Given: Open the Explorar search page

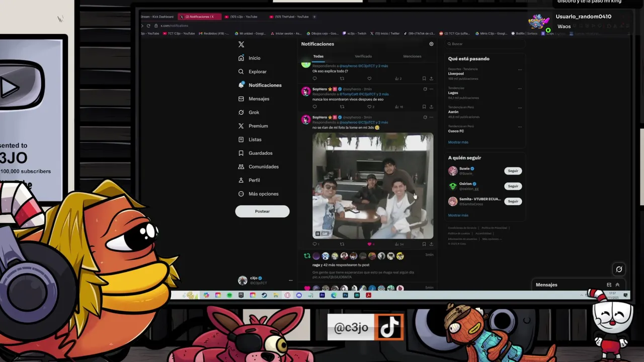Looking at the screenshot, I should pos(253,71).
